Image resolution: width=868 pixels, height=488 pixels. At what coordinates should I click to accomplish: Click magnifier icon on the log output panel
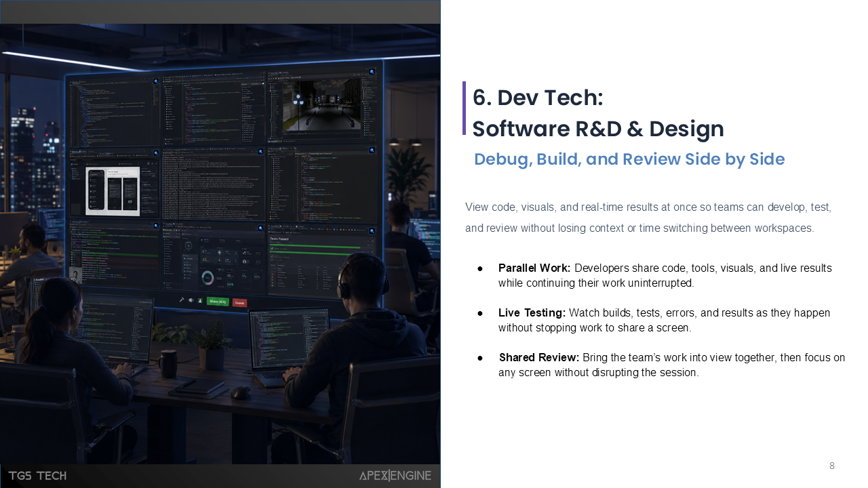(260, 151)
